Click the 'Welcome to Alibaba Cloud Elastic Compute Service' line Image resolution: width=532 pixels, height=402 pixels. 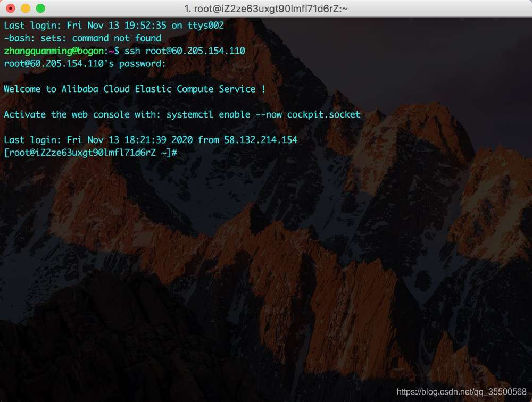(x=135, y=89)
